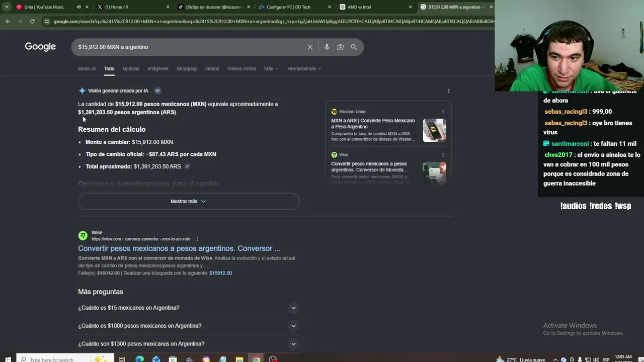Image resolution: width=644 pixels, height=362 pixels.
Task: Click the Todo results tab
Action: (109, 68)
